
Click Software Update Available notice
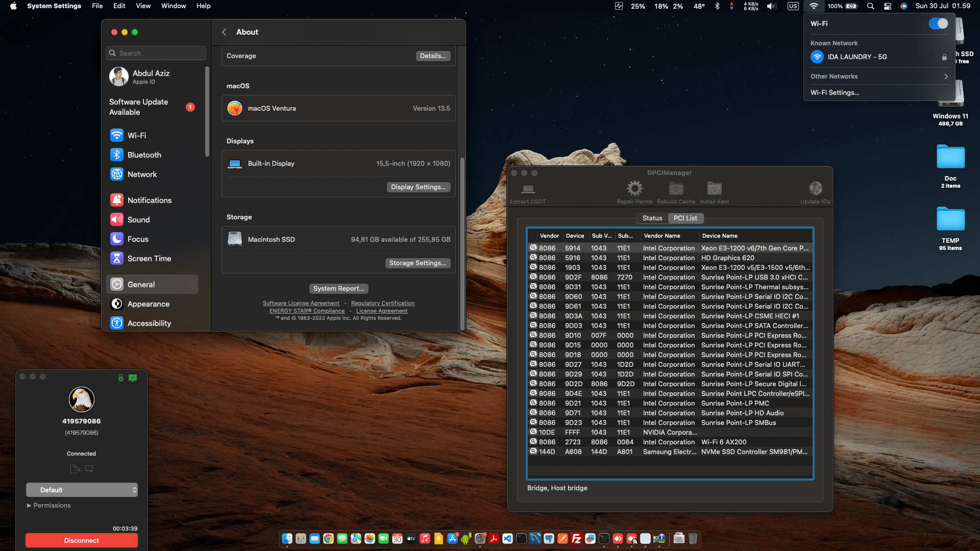pyautogui.click(x=152, y=107)
